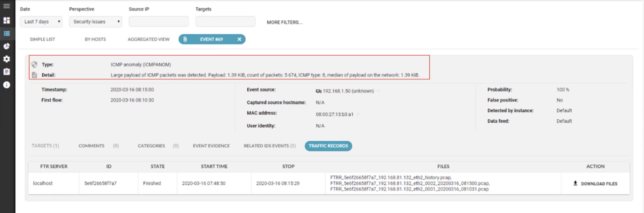Viewport: 644px width, 213px height.
Task: Click the clipboard icon in the sidebar
Action: (6, 72)
